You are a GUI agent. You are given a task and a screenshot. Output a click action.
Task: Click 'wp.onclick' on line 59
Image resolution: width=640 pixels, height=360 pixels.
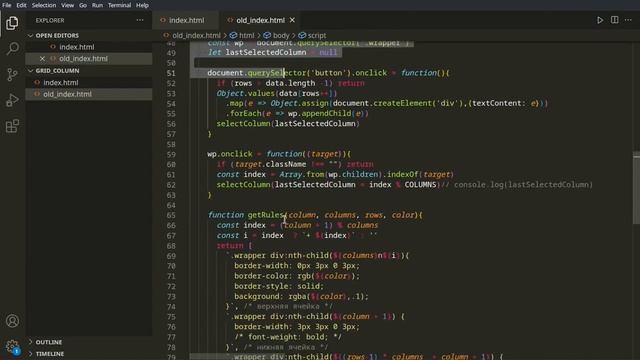pyautogui.click(x=230, y=154)
